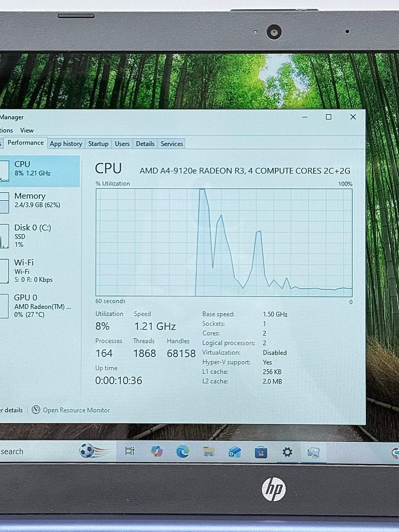Click the L2 cache 2.0 MB value
399x532 pixels.
[272, 381]
